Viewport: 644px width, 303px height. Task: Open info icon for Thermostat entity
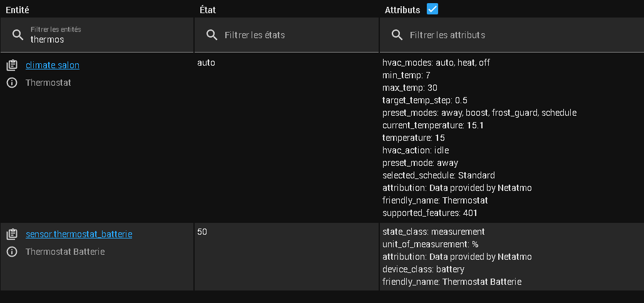(11, 83)
